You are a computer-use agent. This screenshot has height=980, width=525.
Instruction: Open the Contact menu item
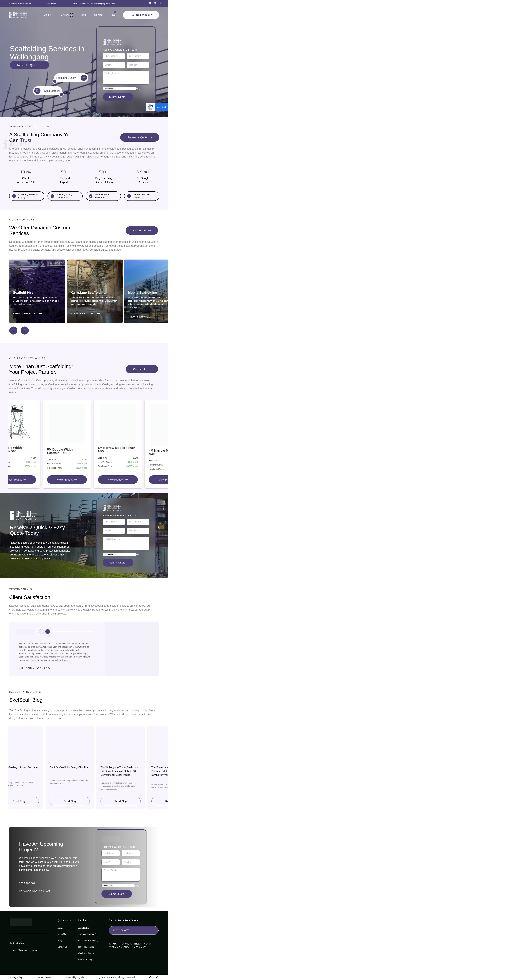click(99, 15)
